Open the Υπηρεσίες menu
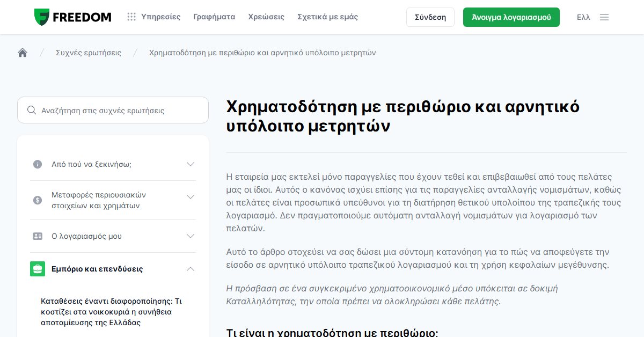The width and height of the screenshot is (644, 337). click(161, 17)
